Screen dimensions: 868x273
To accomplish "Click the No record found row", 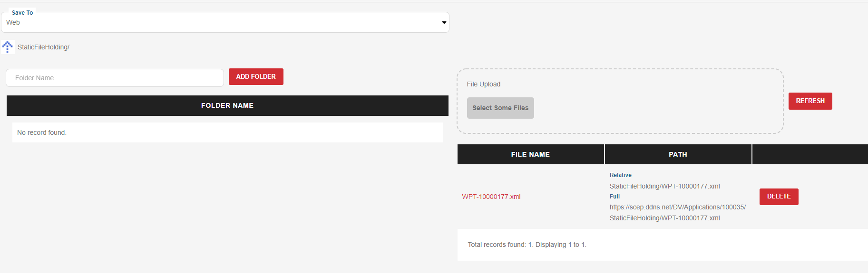I will 227,132.
